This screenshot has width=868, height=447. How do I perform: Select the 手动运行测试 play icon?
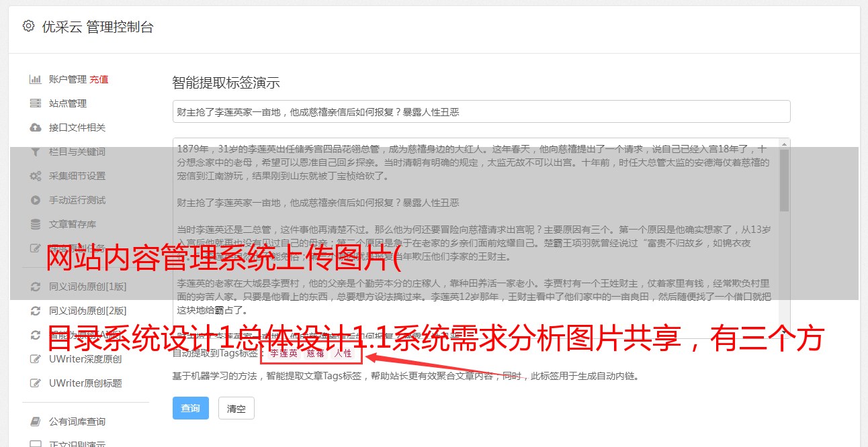click(x=36, y=200)
